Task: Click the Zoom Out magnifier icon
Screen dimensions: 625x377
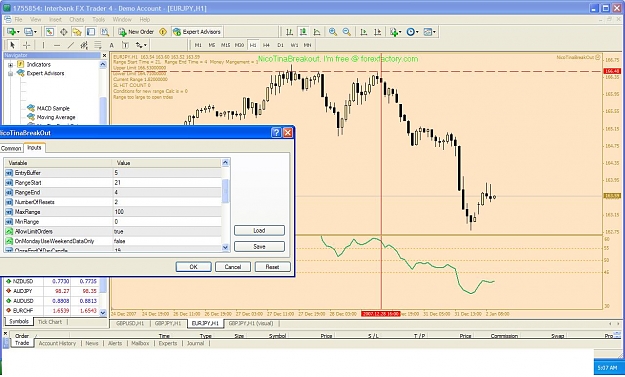Action: pyautogui.click(x=347, y=32)
